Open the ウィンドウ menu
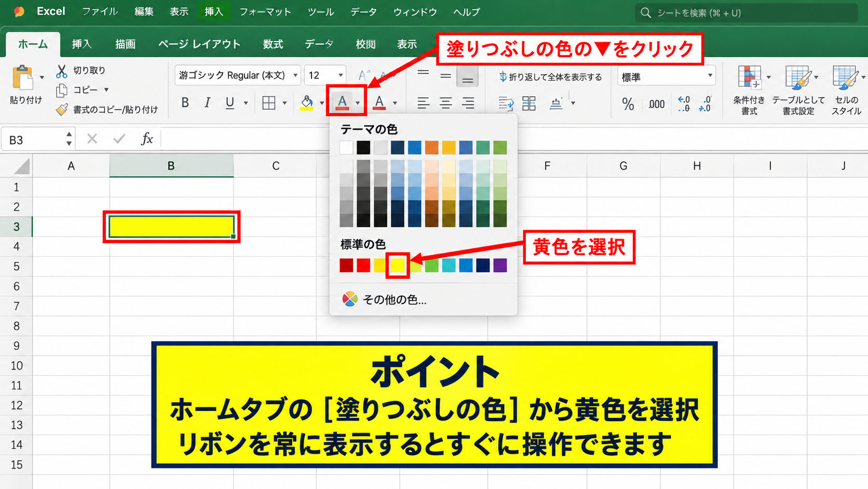868x489 pixels. pos(415,12)
